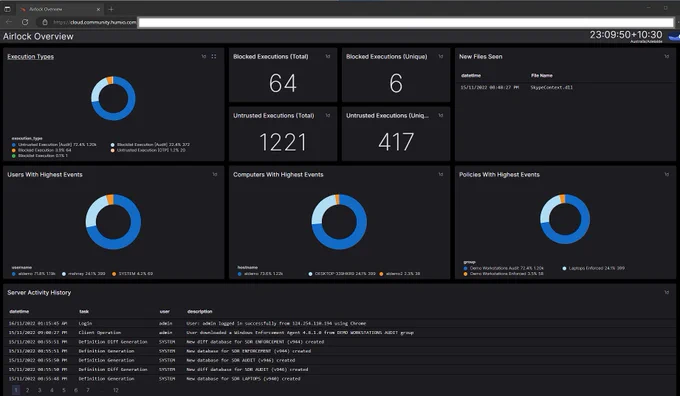Jump to last page 12 of activity history

(116, 390)
